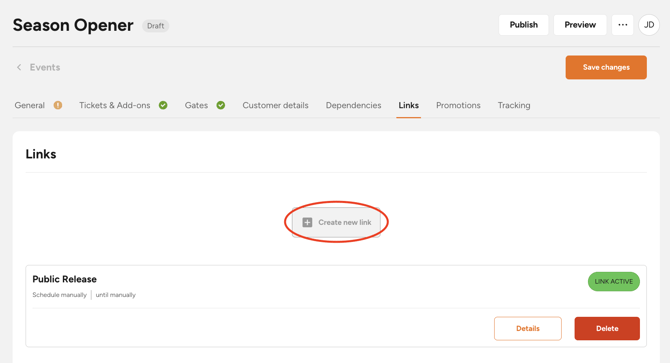This screenshot has width=670, height=363.
Task: Open the Customer details tab
Action: point(275,105)
